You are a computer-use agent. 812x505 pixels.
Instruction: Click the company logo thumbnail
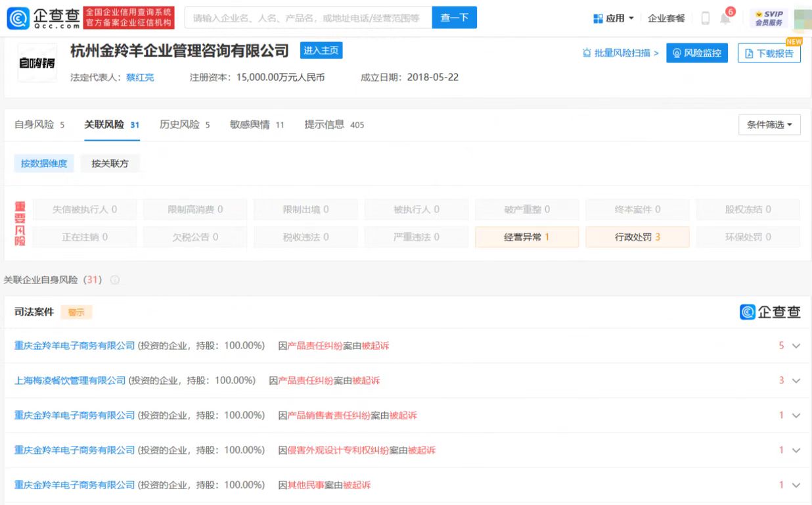(37, 63)
